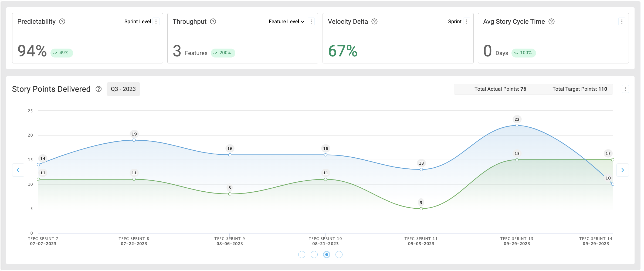This screenshot has height=271, width=644.
Task: Select the fourth chart page dot
Action: click(339, 255)
